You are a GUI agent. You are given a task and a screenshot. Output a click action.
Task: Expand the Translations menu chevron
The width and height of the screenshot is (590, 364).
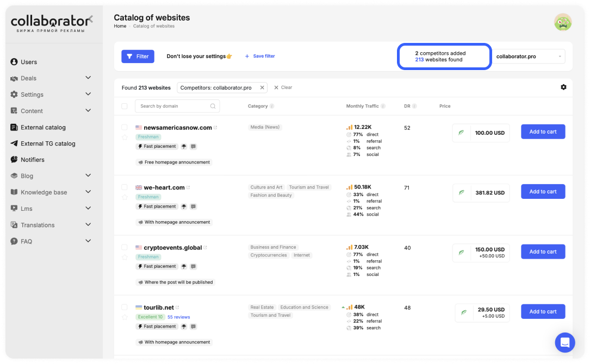[x=88, y=224]
